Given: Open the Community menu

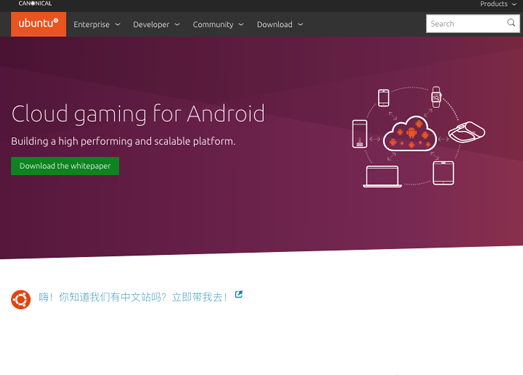Looking at the screenshot, I should pyautogui.click(x=218, y=25).
